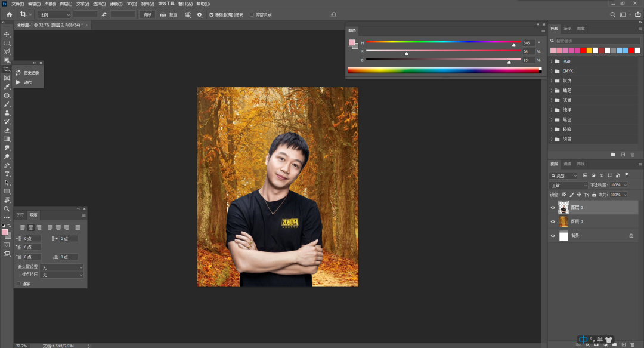644x348 pixels.
Task: Click the 清除 button in options bar
Action: tap(147, 14)
